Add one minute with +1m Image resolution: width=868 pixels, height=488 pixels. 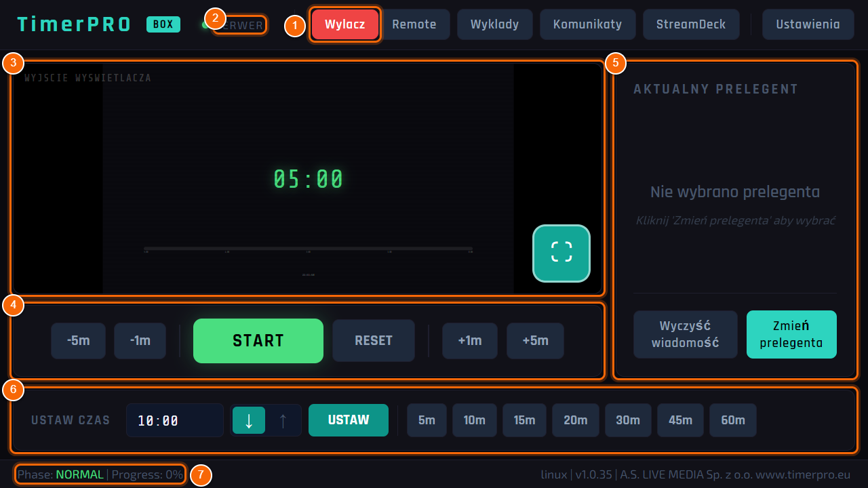[x=470, y=340]
